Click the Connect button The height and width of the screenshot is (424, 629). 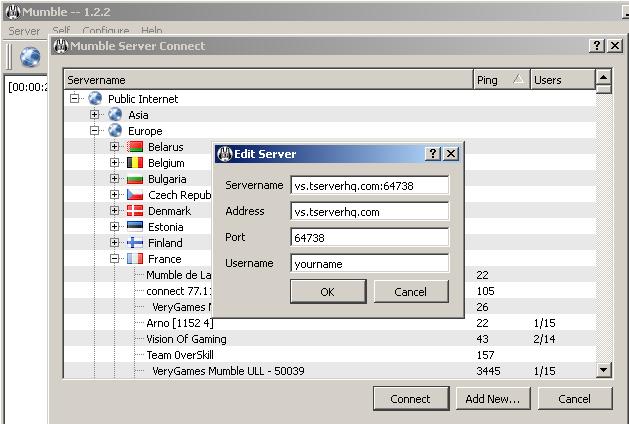click(411, 399)
